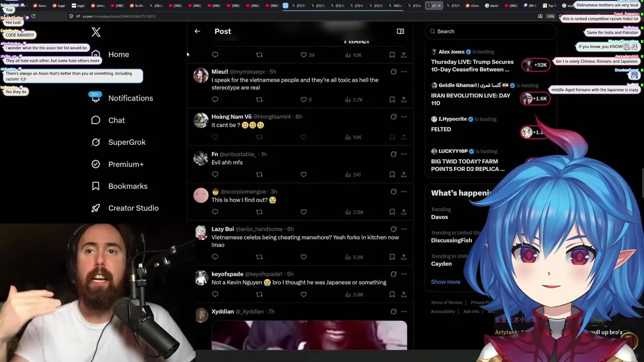The image size is (644, 362).
Task: Open more options on Xyddian comment
Action: point(404,312)
